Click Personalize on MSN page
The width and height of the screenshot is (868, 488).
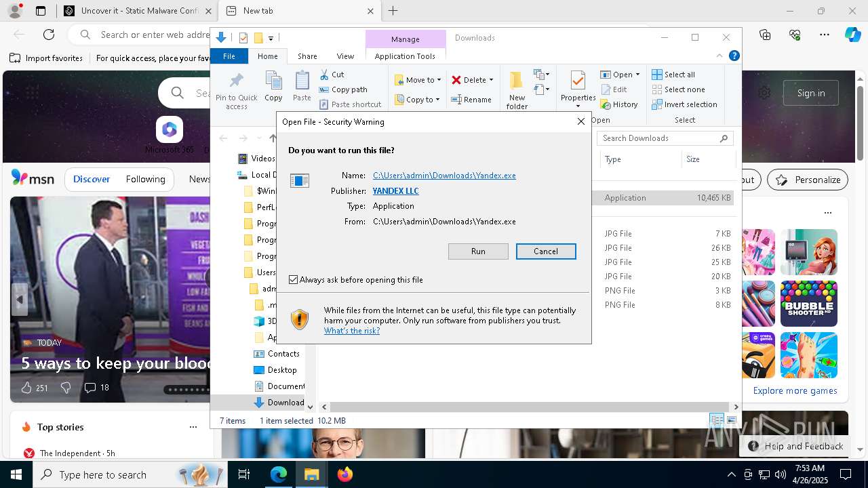pos(808,180)
